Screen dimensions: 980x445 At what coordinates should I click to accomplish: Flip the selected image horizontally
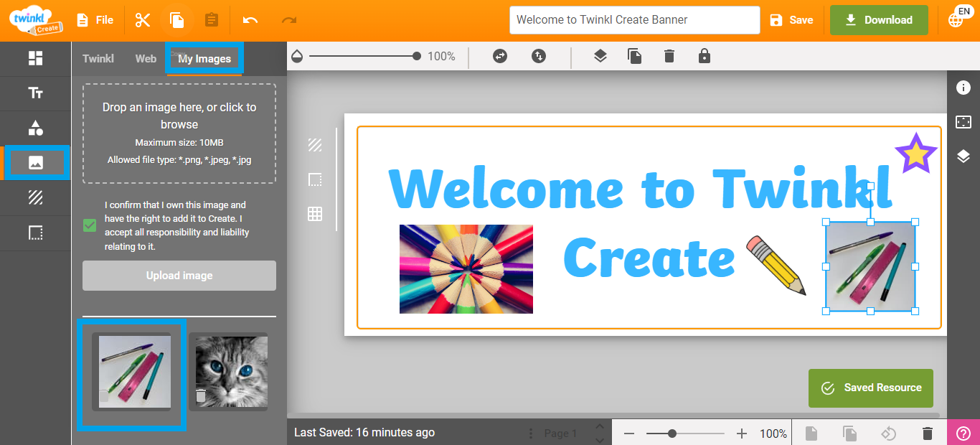click(500, 55)
